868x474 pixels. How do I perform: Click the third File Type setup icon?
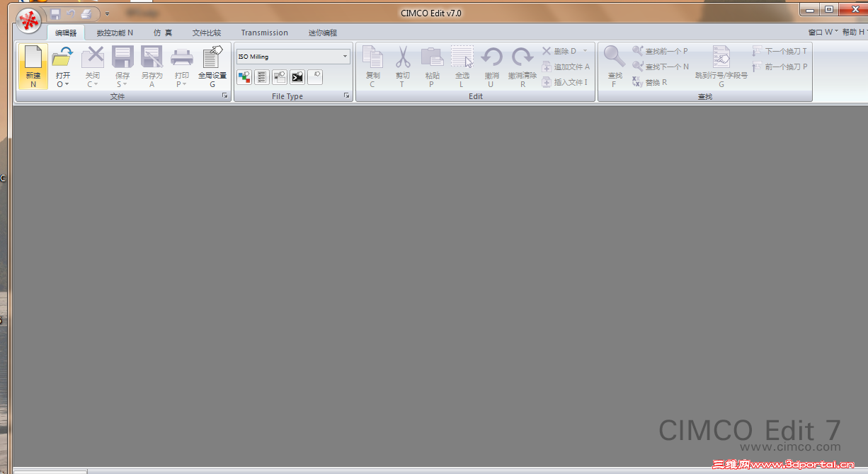tap(279, 77)
